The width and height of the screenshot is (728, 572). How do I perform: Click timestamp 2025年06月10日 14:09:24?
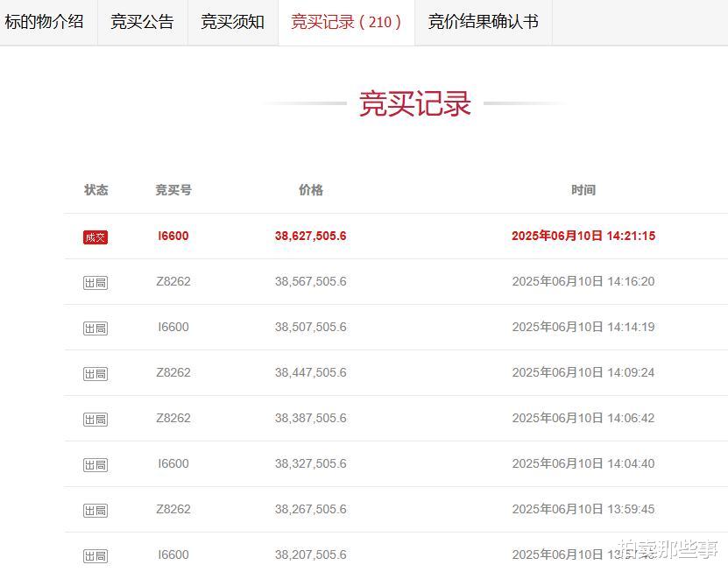[x=583, y=372]
